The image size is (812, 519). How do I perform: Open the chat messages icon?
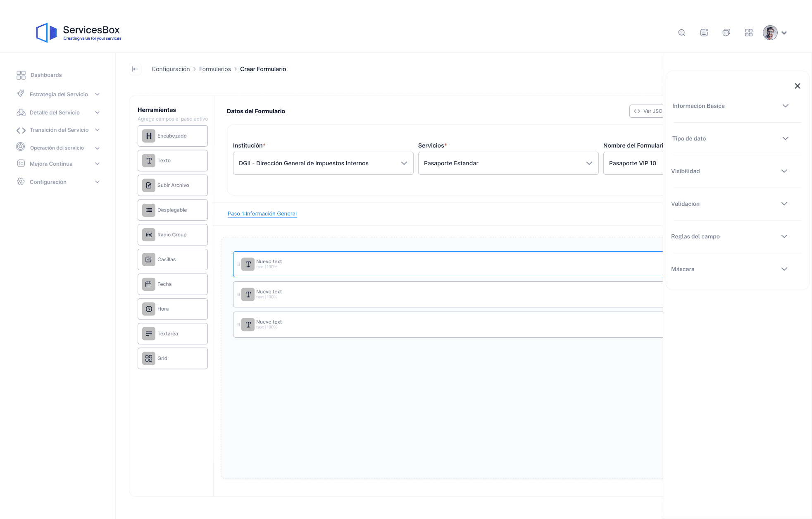[726, 33]
